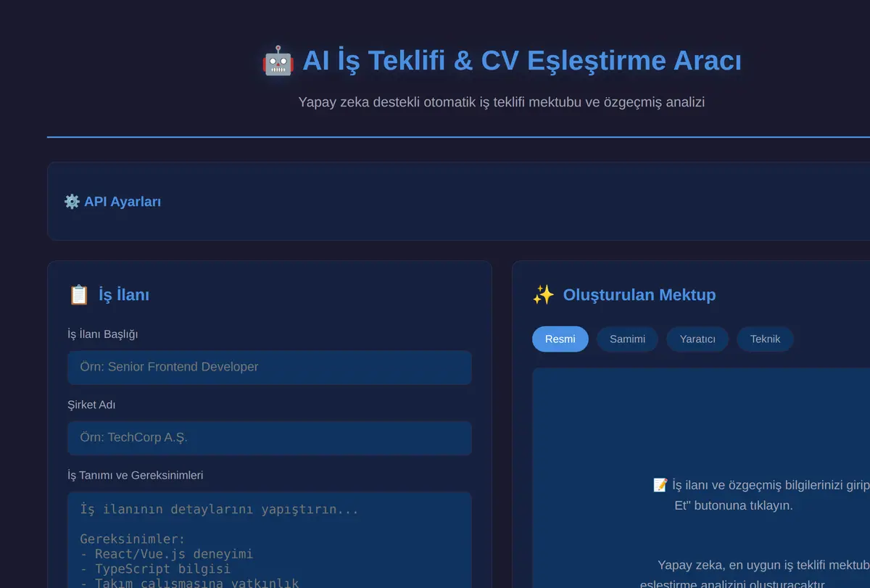Click the İş Tanımı ve Gereksinimleri textarea
Screen dimensions: 870x588
click(x=270, y=539)
